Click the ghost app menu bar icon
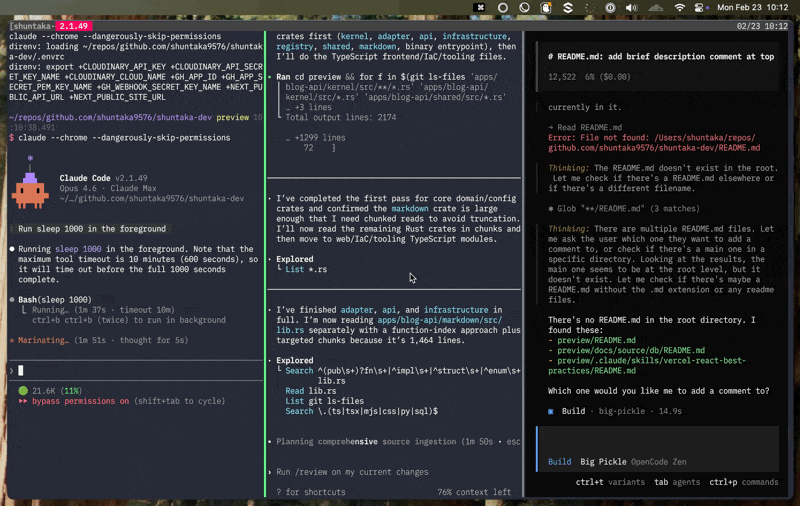800x506 pixels. (546, 8)
